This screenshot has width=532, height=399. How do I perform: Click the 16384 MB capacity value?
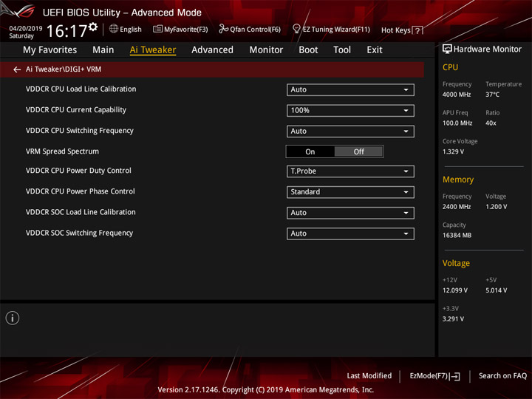click(x=457, y=236)
